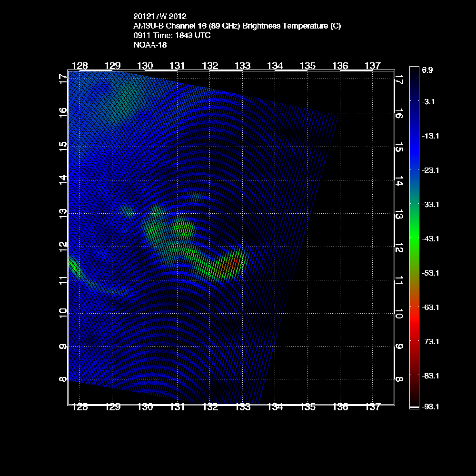
Task: Click latitude label 13 on the left axis
Action: click(x=63, y=214)
